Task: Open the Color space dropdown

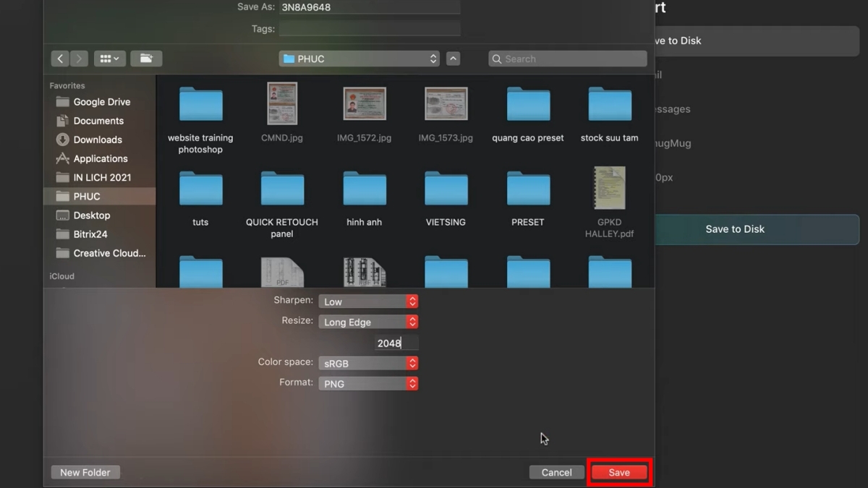Action: (x=368, y=363)
